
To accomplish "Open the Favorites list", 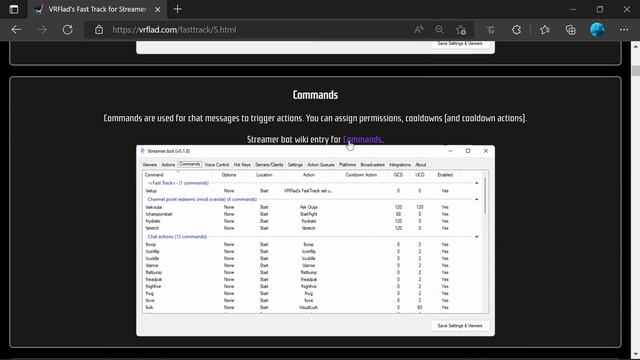I will [x=544, y=30].
